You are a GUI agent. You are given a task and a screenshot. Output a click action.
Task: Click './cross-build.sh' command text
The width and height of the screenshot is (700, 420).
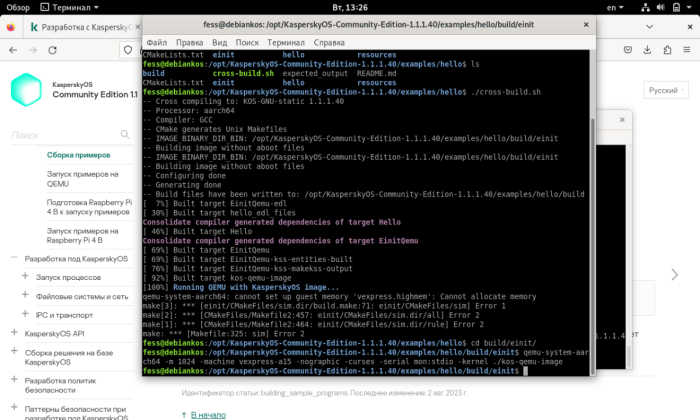[x=506, y=92]
